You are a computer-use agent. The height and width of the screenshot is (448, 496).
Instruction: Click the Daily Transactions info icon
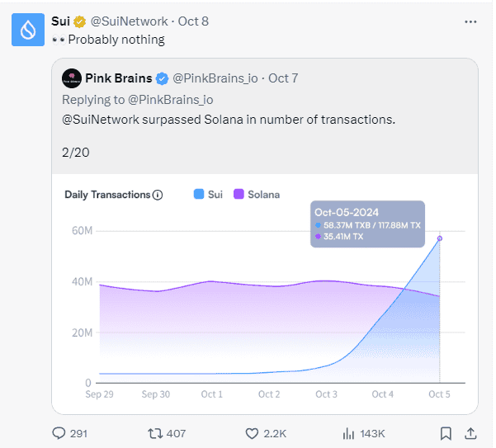[x=157, y=195]
